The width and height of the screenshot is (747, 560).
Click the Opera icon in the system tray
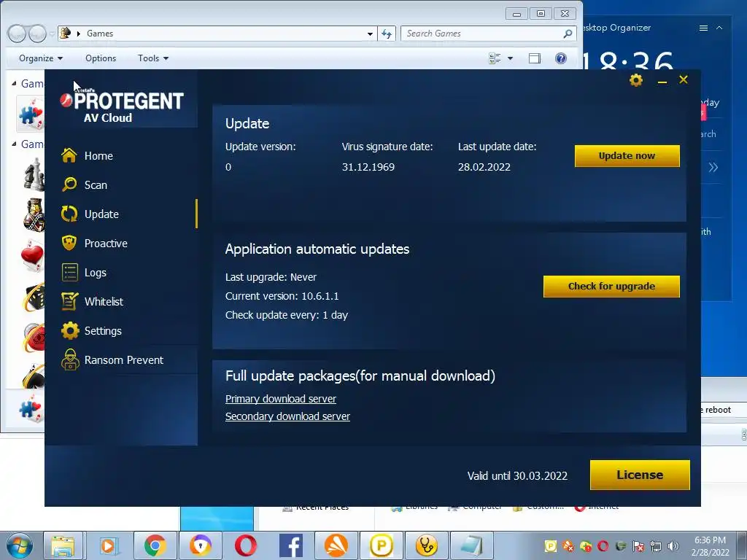(603, 546)
